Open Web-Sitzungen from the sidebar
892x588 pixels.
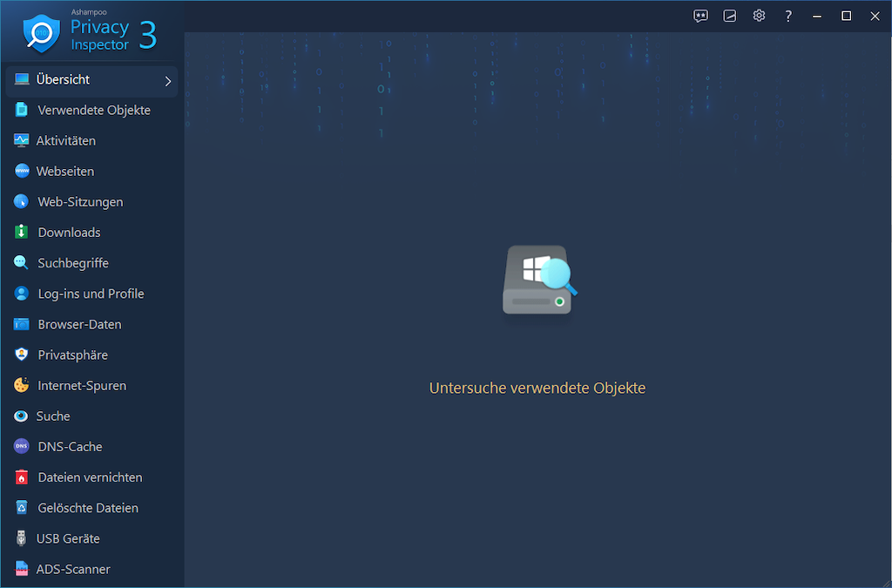coord(80,202)
